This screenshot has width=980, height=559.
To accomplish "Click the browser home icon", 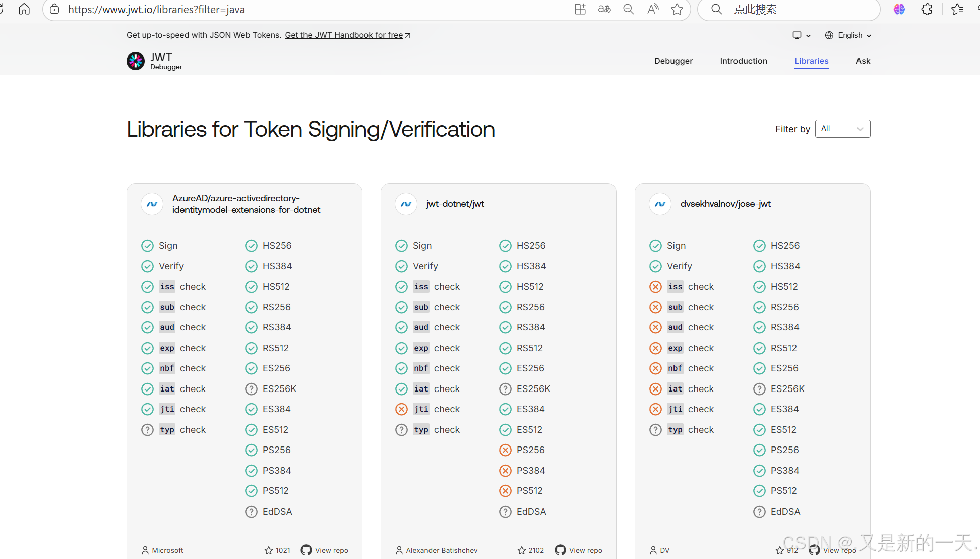I will pyautogui.click(x=24, y=9).
